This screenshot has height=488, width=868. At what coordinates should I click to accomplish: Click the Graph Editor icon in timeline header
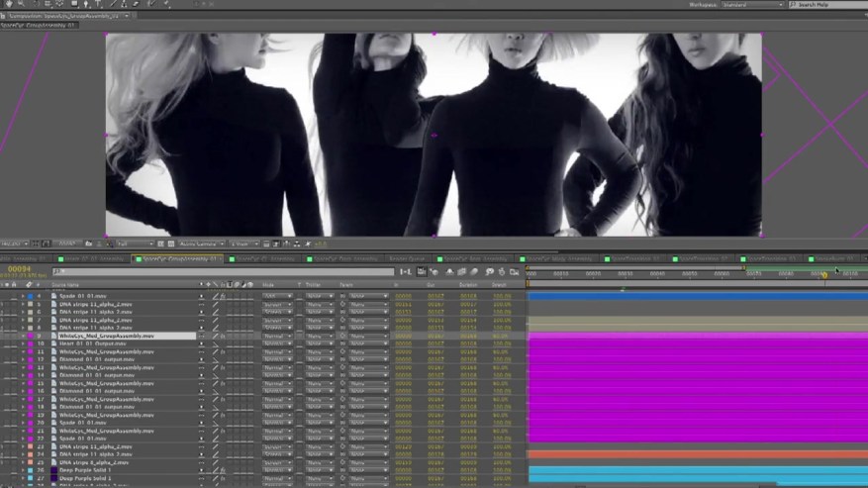pos(516,271)
